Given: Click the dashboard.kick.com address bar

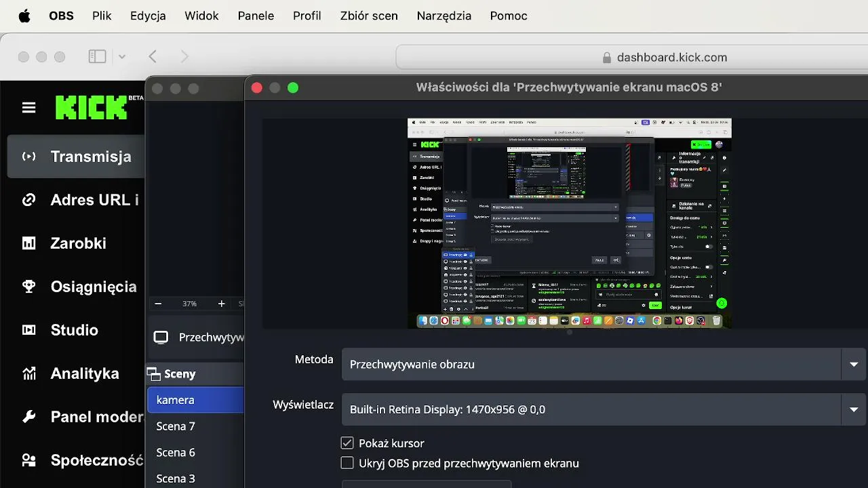Looking at the screenshot, I should (631, 58).
